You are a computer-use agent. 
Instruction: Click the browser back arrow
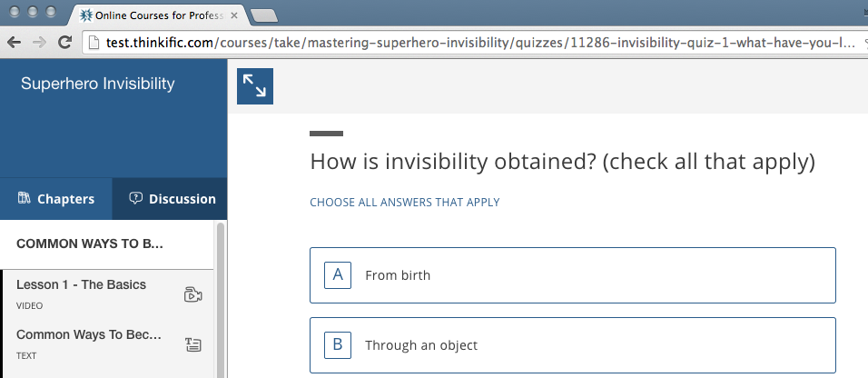pyautogui.click(x=14, y=42)
